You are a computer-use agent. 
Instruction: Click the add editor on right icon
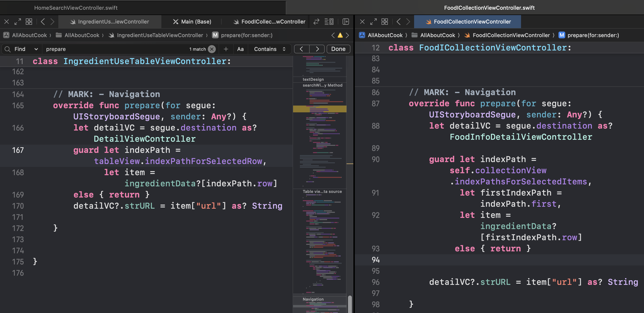coord(346,22)
